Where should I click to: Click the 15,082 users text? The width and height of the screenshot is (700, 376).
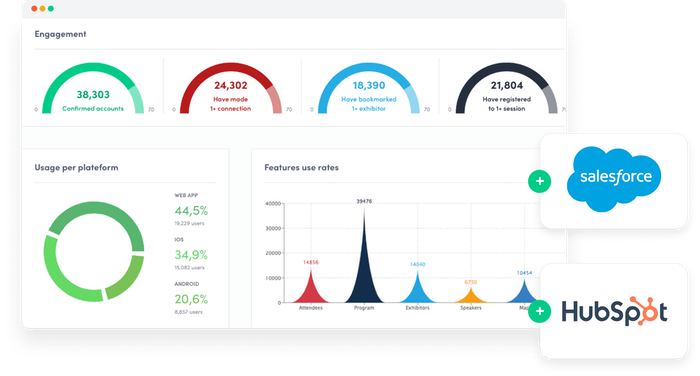click(189, 268)
